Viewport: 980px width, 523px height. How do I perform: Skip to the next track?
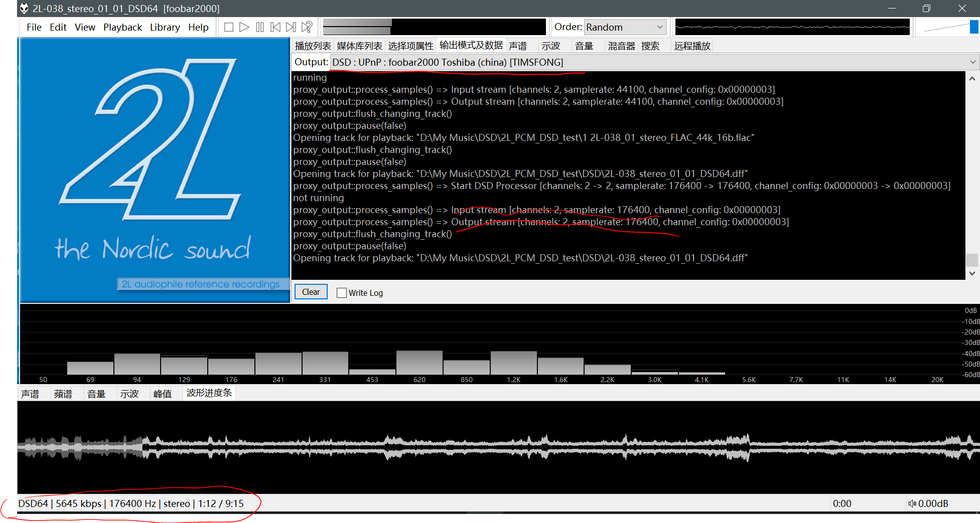[x=291, y=27]
